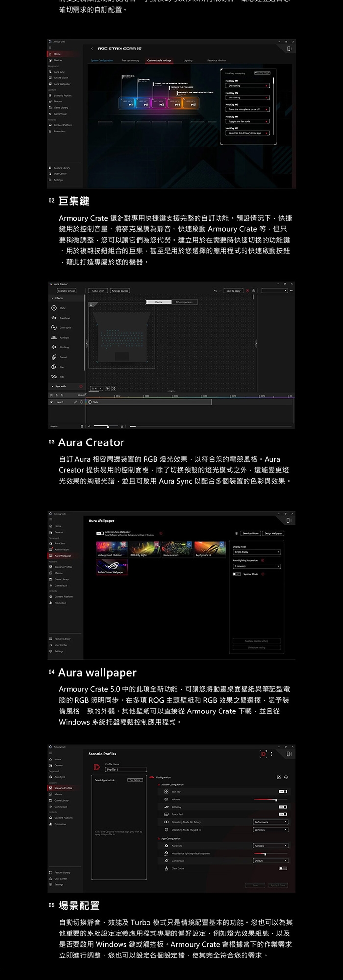Expand Operating Mode On Battery dropdown
The image size is (343, 980).
coord(270,822)
